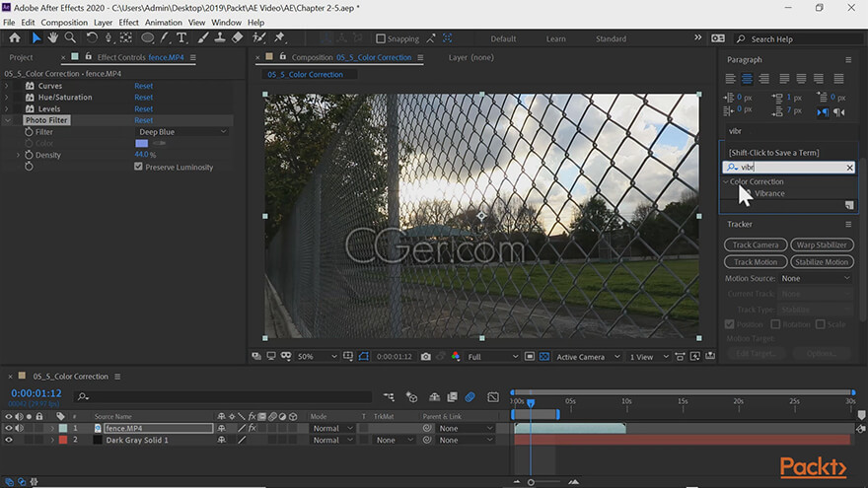Open the File menu
Screen dimensions: 868x488
tap(9, 23)
